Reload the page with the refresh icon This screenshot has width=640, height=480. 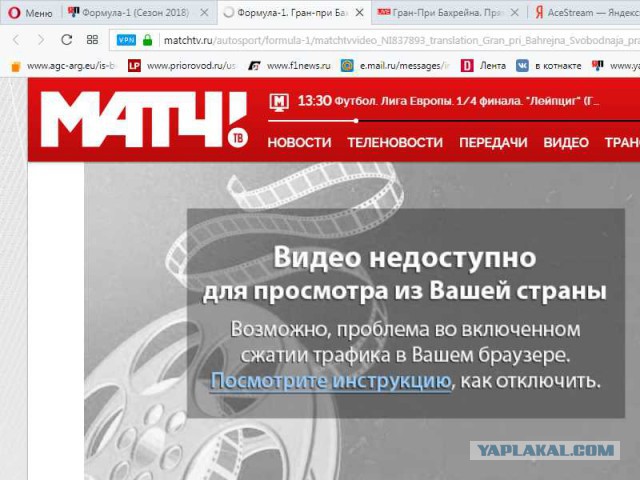point(67,40)
